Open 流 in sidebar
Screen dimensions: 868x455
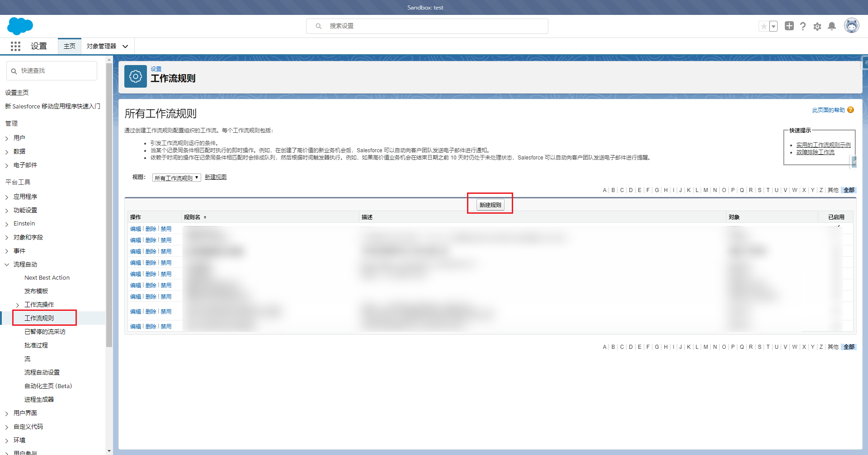[x=27, y=359]
